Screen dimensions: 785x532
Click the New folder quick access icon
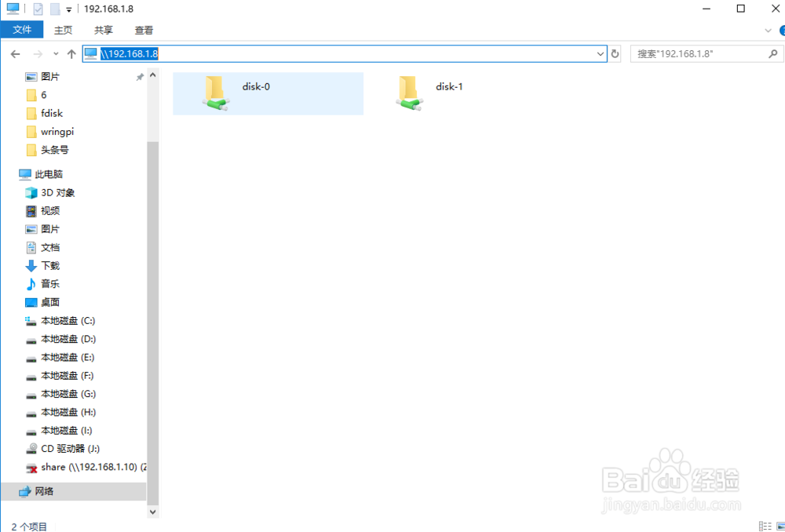(x=55, y=9)
